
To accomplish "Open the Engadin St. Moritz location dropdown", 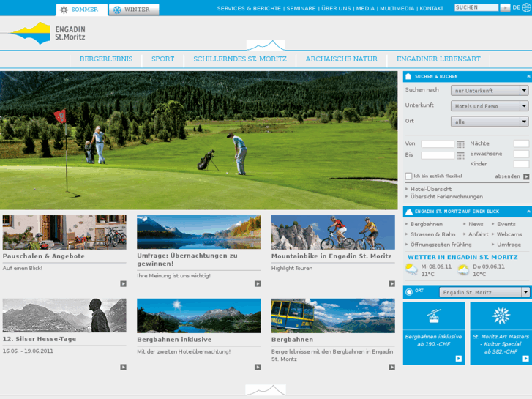I will point(484,292).
